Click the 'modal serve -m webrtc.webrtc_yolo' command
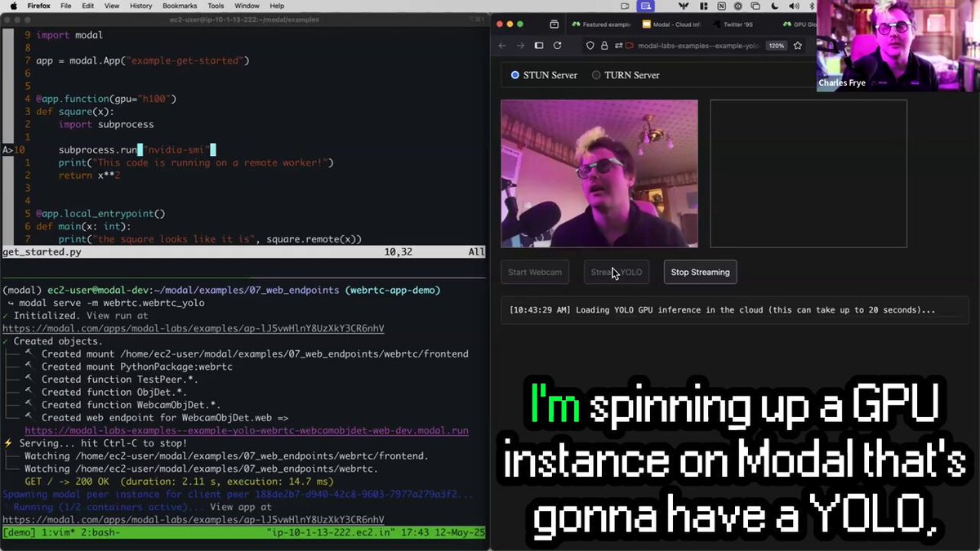 111,303
